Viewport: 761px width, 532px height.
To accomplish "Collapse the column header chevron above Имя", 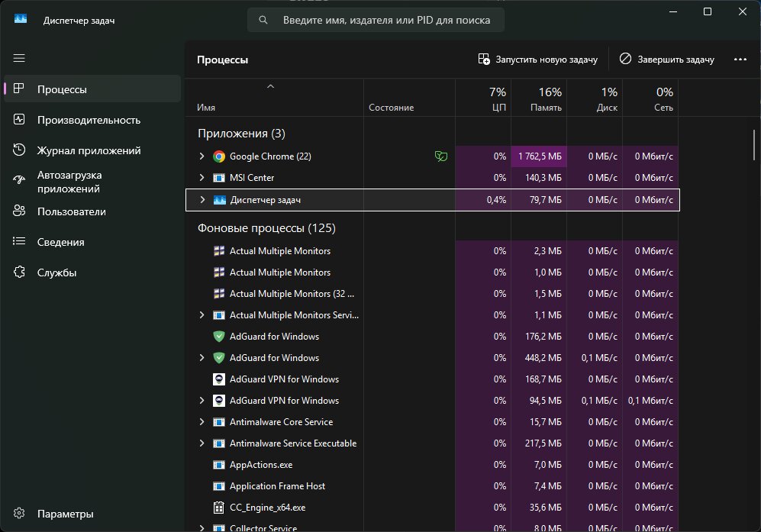I will click(269, 87).
